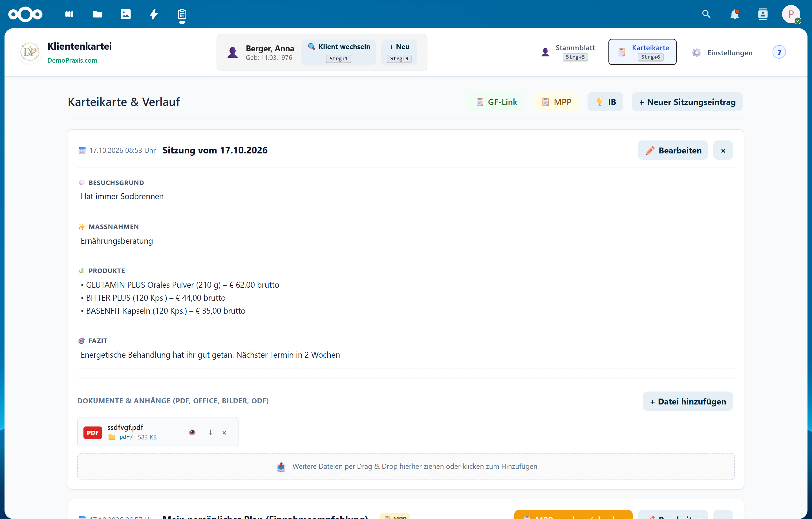The height and width of the screenshot is (519, 812).
Task: Click the Sitzung vom 17.10.2026 title
Action: [x=215, y=150]
